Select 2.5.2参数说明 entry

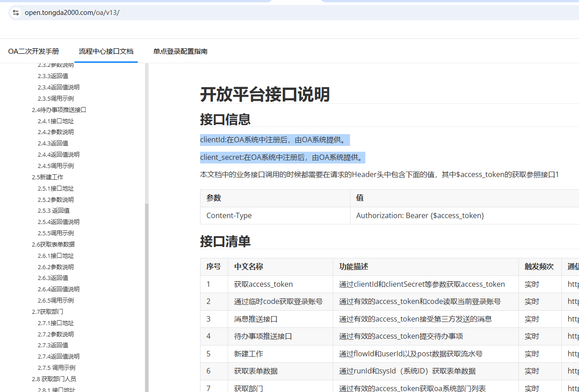[x=56, y=200]
